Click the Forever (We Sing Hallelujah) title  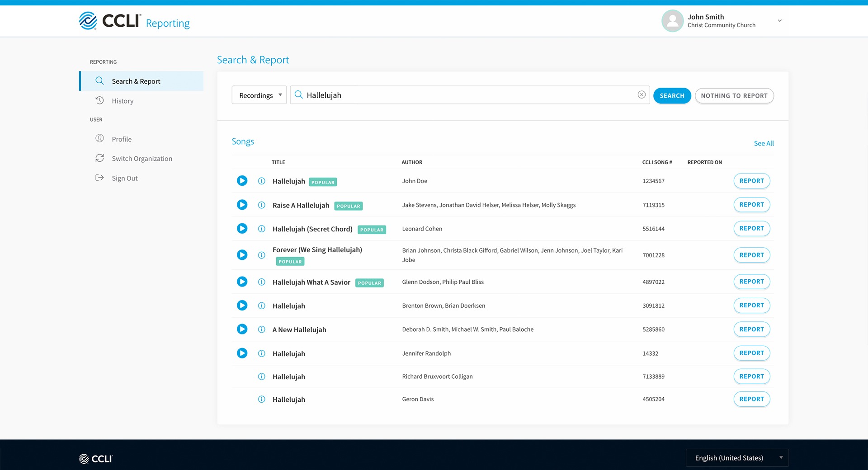(x=317, y=249)
